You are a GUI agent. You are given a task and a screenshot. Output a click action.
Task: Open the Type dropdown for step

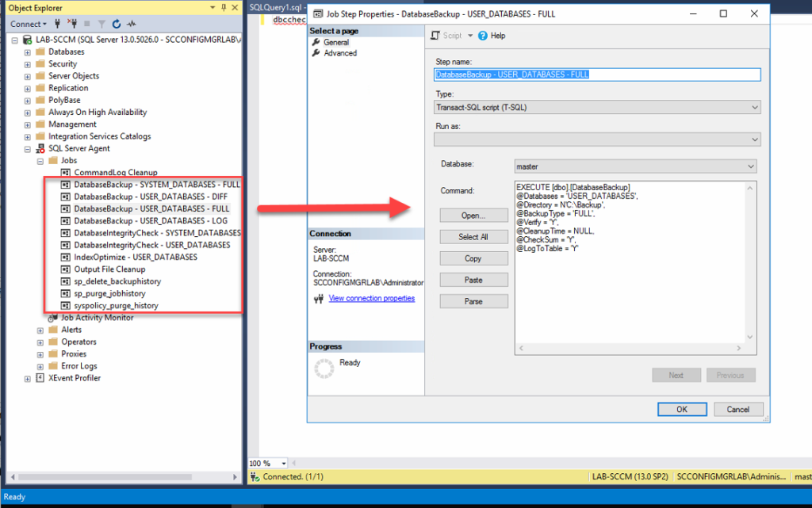click(755, 107)
